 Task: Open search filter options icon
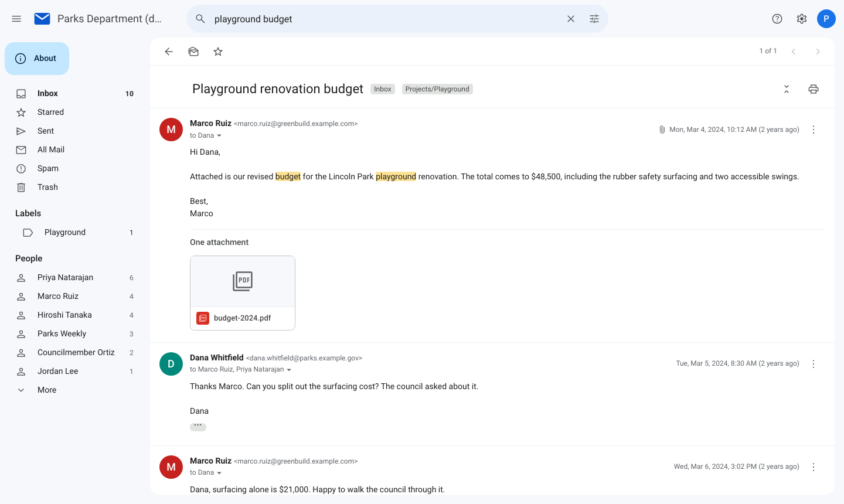tap(594, 19)
